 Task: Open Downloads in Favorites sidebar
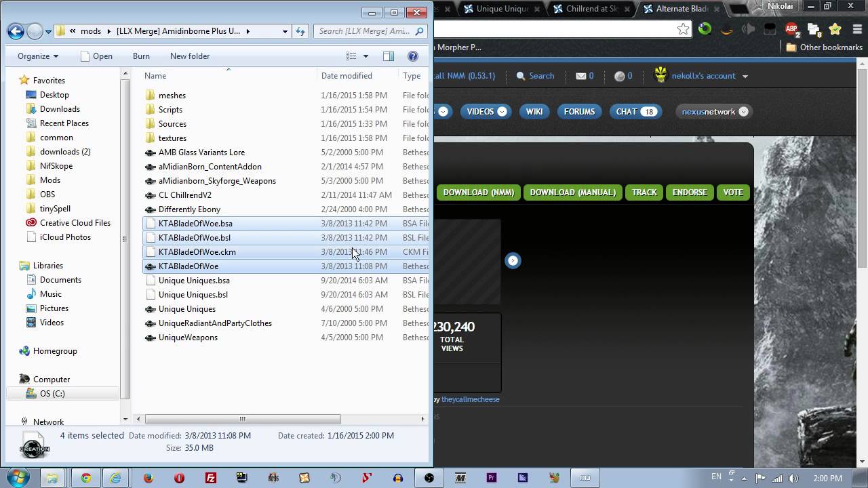pos(60,109)
